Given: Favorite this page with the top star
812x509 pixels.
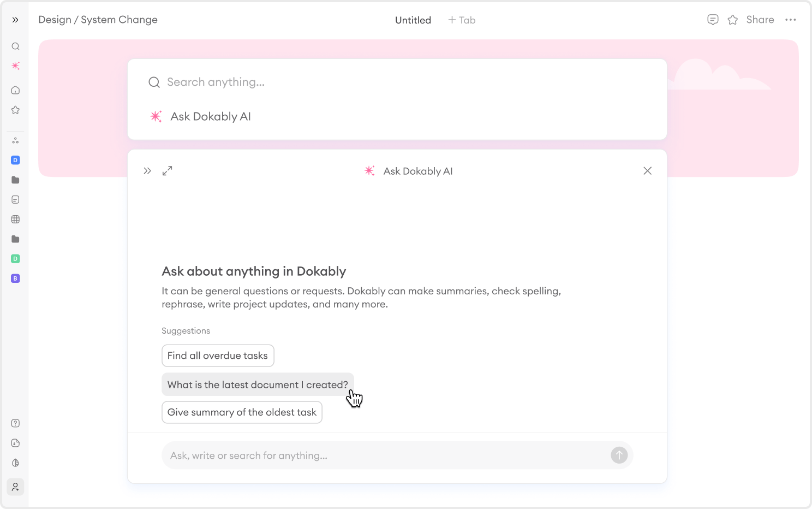Looking at the screenshot, I should pos(733,20).
